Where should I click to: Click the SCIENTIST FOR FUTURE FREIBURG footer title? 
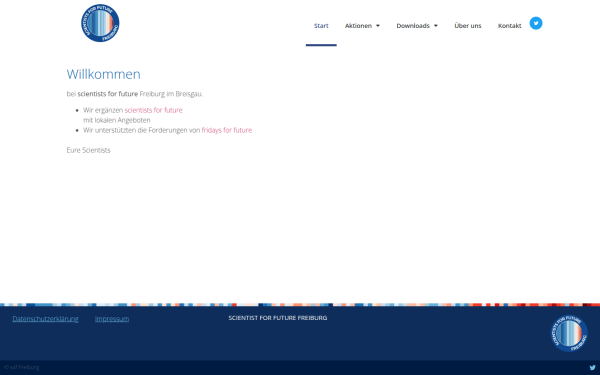tap(278, 318)
